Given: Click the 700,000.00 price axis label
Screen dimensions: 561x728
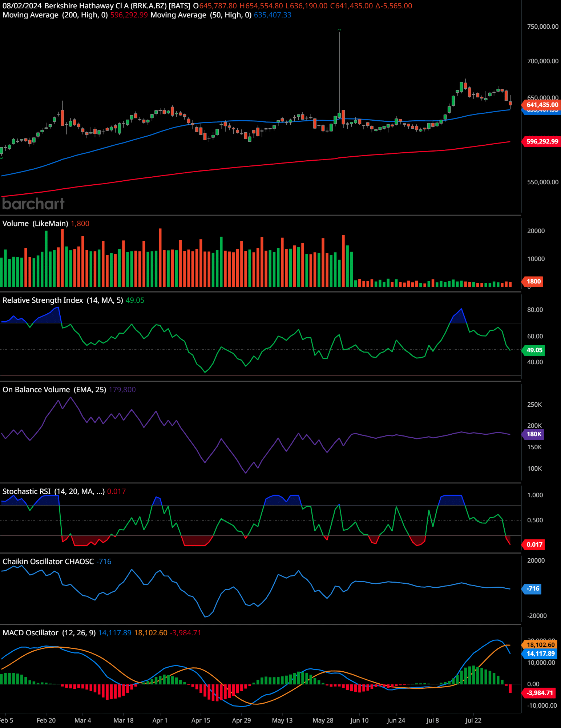Looking at the screenshot, I should [x=543, y=61].
